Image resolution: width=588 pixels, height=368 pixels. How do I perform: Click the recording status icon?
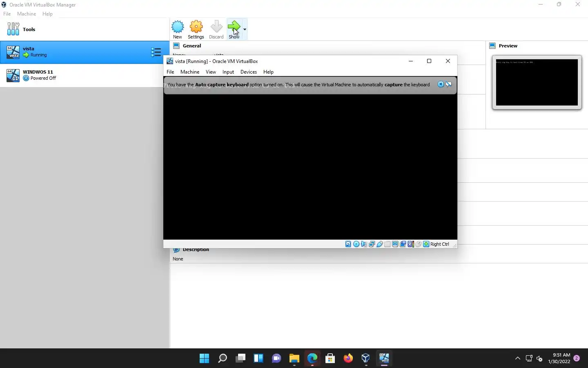click(403, 244)
